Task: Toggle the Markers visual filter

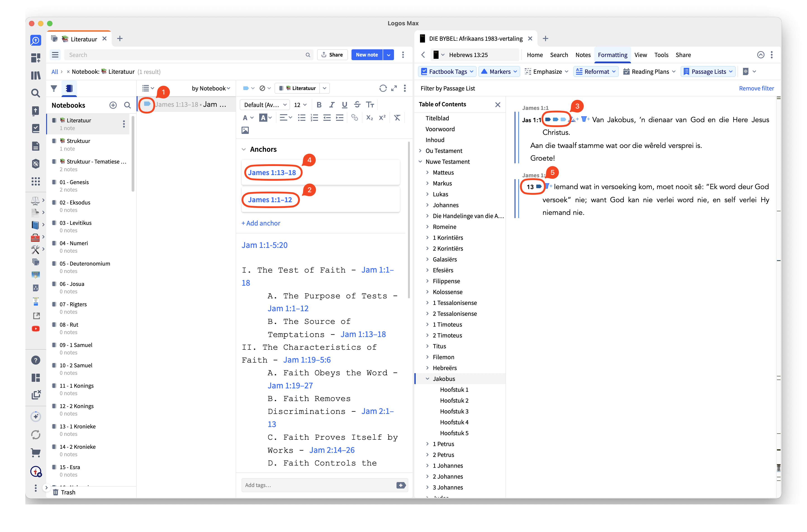Action: pos(499,71)
